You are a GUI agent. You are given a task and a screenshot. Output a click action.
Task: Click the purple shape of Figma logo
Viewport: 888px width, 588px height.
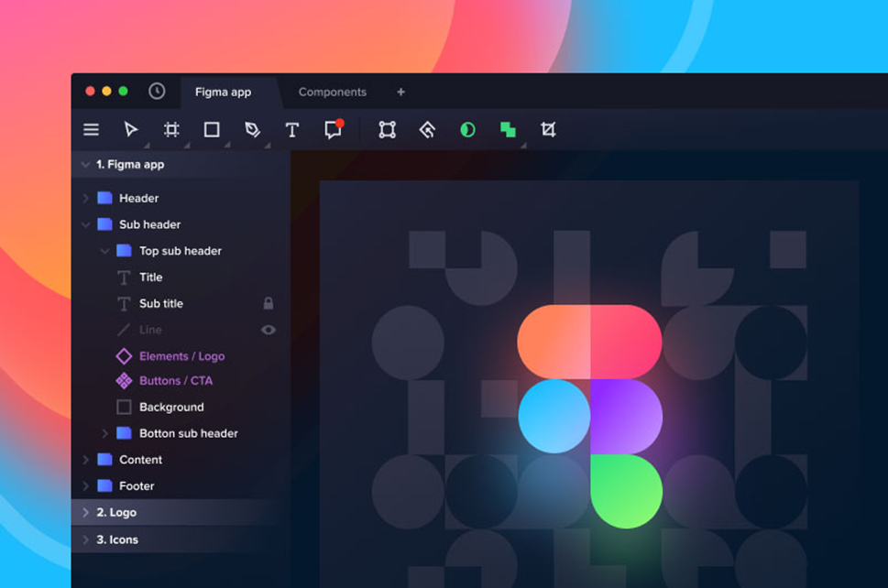pyautogui.click(x=626, y=416)
